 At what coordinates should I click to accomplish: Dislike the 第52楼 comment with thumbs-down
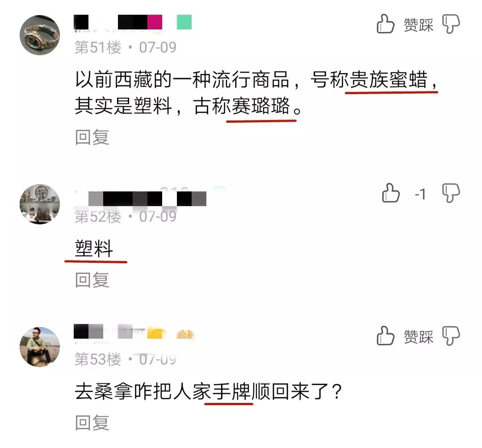[x=451, y=193]
